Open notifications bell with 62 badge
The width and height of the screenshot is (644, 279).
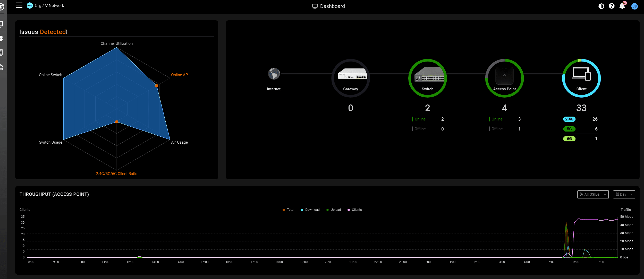(x=622, y=6)
